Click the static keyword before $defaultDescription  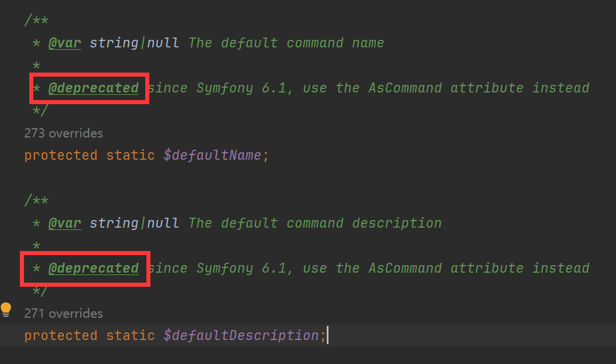pyautogui.click(x=131, y=336)
